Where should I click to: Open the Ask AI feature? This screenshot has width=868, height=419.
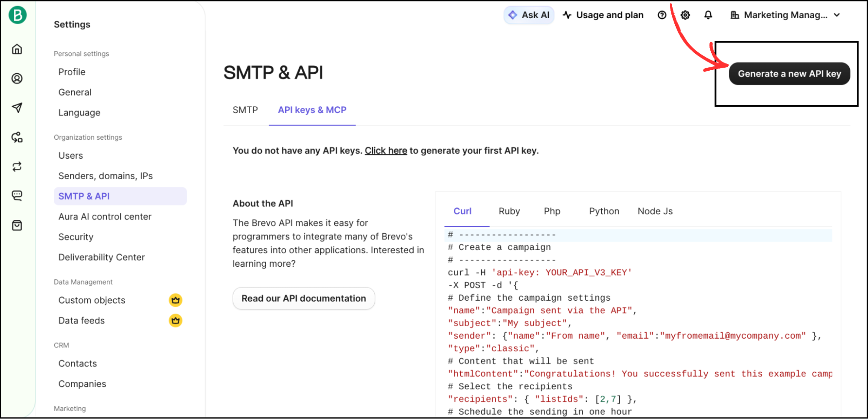point(528,14)
